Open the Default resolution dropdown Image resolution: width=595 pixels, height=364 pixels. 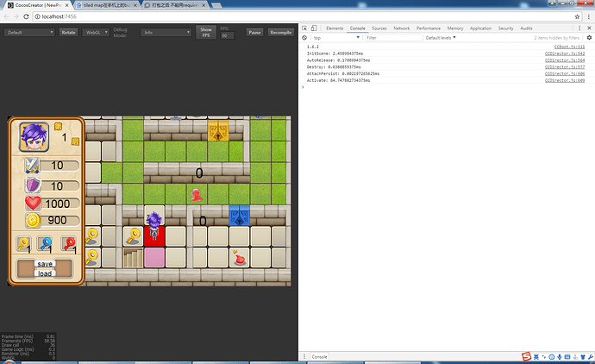29,32
